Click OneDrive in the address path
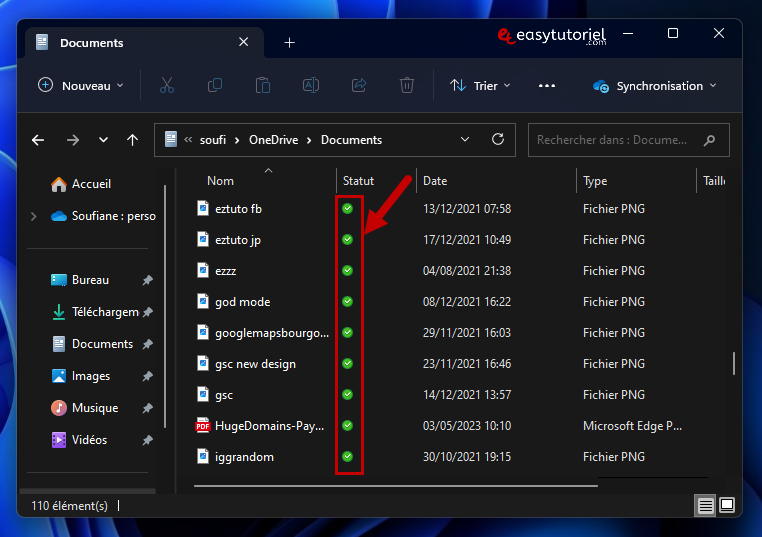Viewport: 762px width, 537px height. click(x=274, y=140)
